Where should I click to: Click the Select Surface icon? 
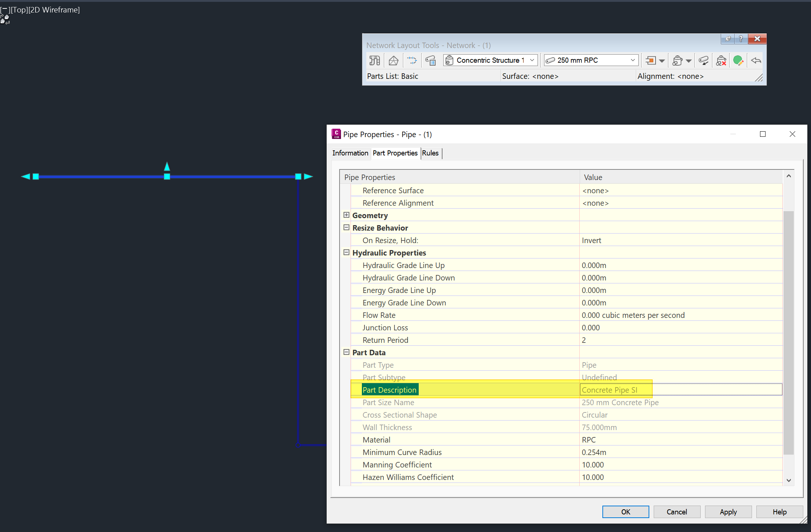coord(393,60)
